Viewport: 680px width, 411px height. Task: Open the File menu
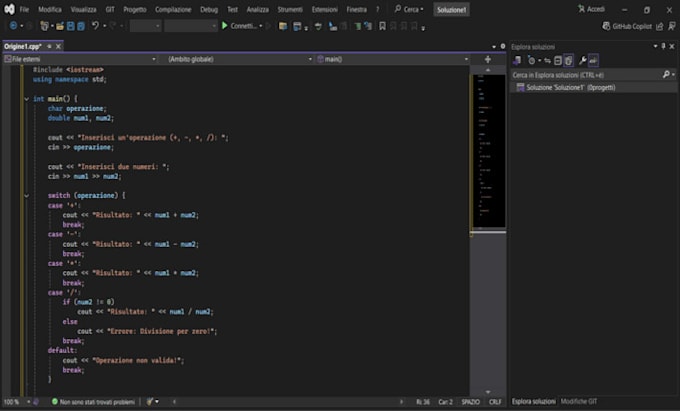click(24, 9)
